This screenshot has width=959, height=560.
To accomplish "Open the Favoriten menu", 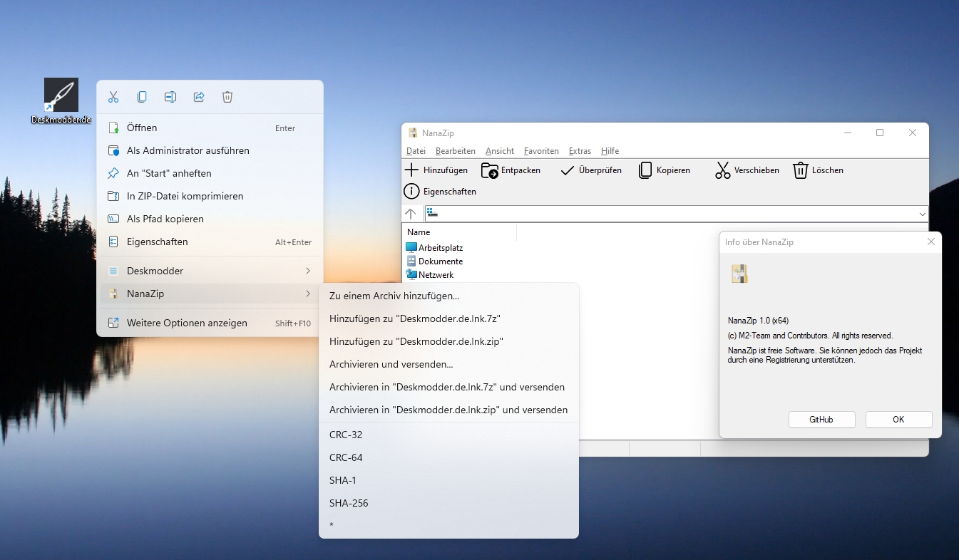I will pyautogui.click(x=541, y=151).
